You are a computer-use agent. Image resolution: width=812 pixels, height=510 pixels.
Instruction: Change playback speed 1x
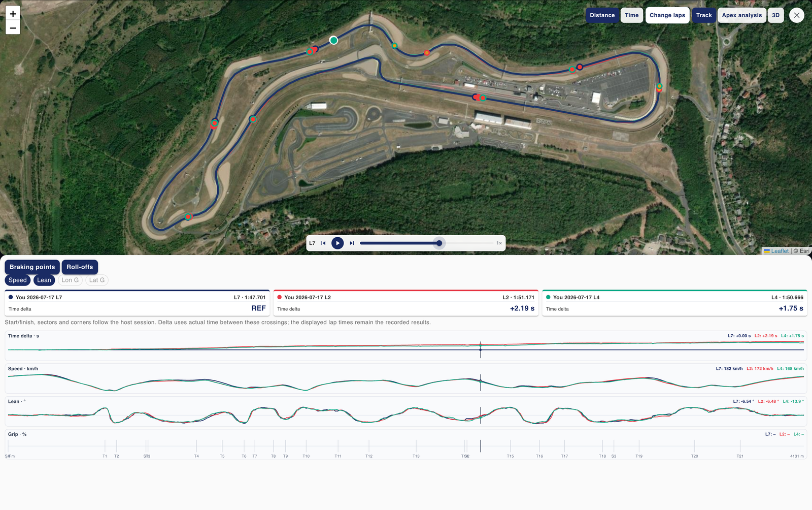click(499, 243)
